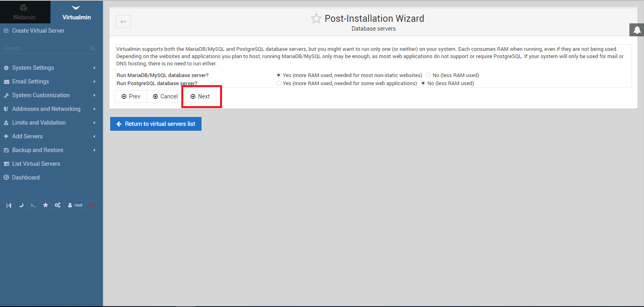Switch to the Virtualmin tab
644x307 pixels.
point(76,12)
